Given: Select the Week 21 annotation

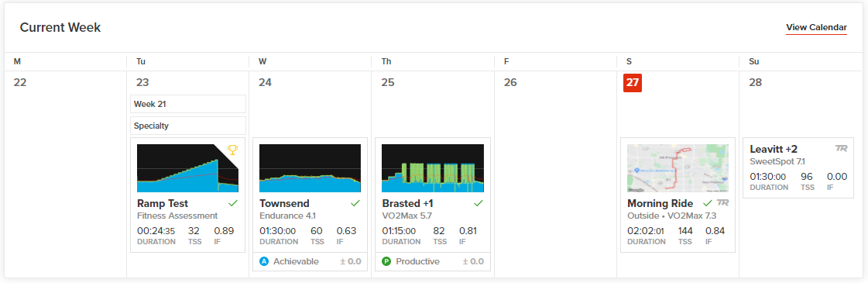Looking at the screenshot, I should (187, 104).
